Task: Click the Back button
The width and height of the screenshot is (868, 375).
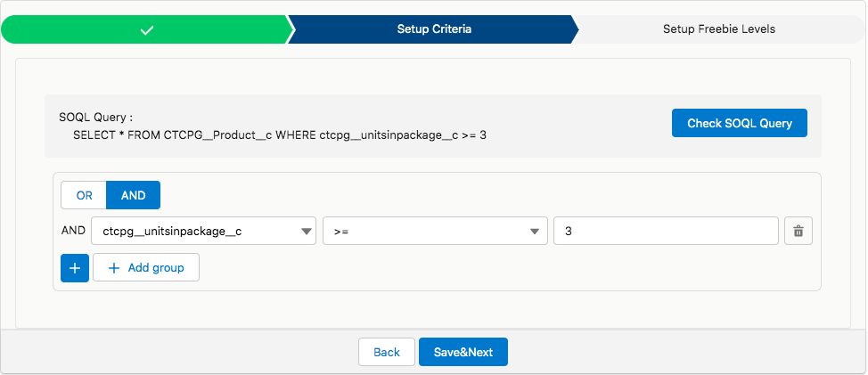Action: (387, 352)
